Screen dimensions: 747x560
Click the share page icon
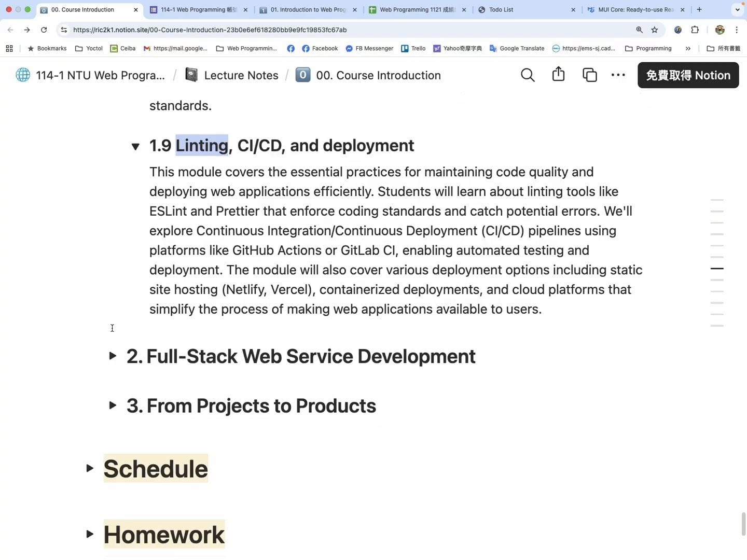[x=558, y=75]
